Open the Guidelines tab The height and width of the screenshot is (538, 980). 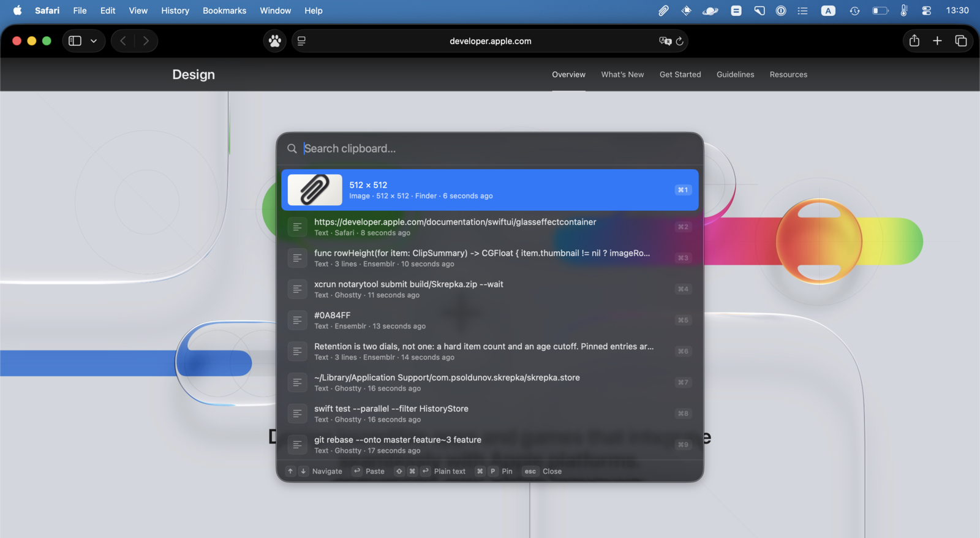pyautogui.click(x=735, y=74)
